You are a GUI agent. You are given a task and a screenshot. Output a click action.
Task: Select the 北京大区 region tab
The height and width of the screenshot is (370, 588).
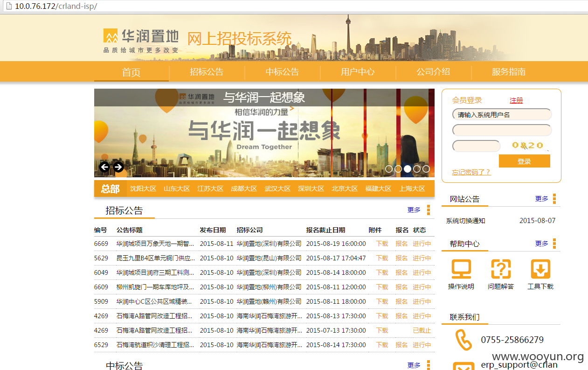[x=345, y=188]
